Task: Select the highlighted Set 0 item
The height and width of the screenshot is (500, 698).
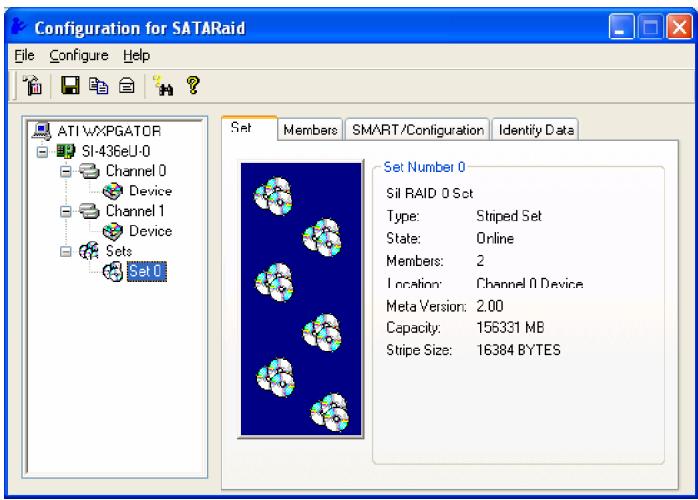Action: [x=147, y=271]
